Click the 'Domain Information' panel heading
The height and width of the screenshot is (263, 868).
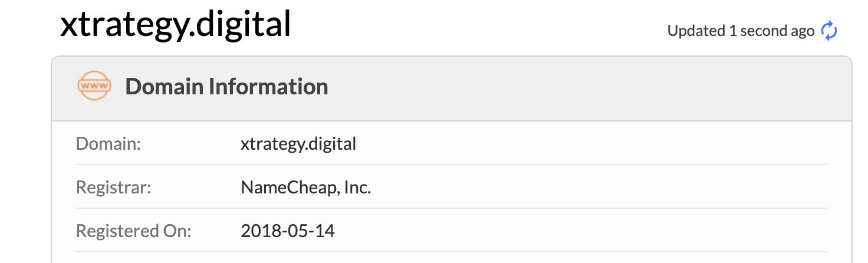[x=226, y=87]
